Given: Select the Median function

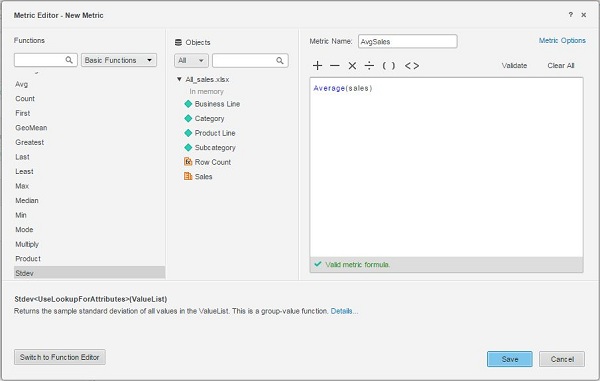Looking at the screenshot, I should 27,200.
